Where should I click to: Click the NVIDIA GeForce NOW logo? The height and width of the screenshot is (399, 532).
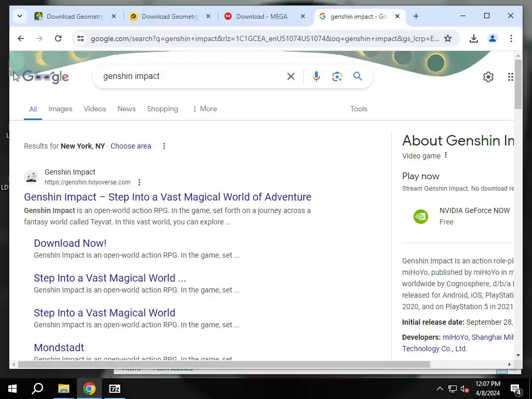click(x=421, y=217)
